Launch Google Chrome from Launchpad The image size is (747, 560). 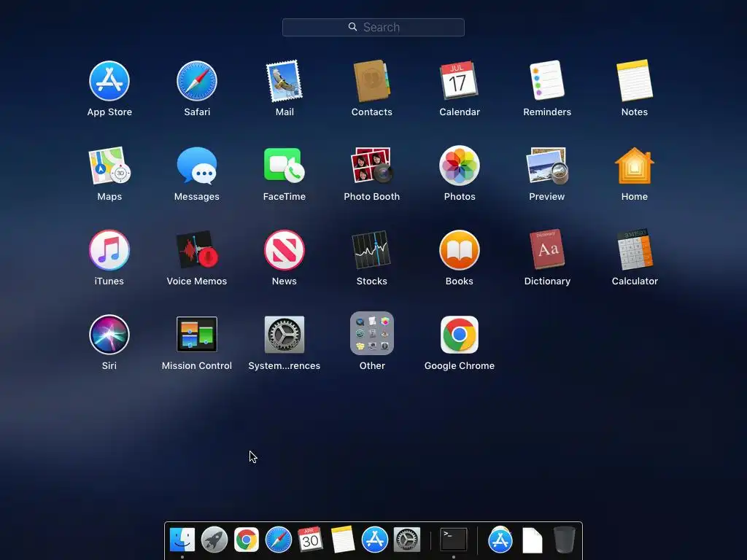[x=460, y=334]
